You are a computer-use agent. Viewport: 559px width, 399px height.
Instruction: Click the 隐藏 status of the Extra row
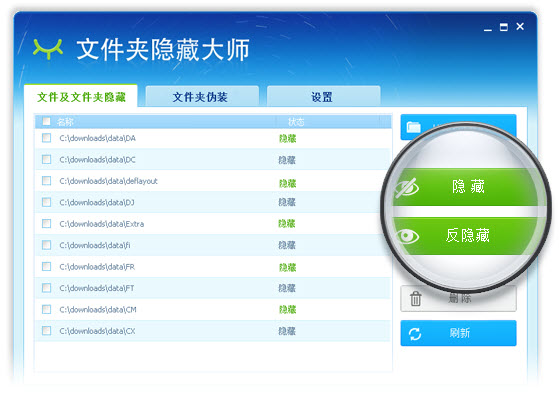287,224
